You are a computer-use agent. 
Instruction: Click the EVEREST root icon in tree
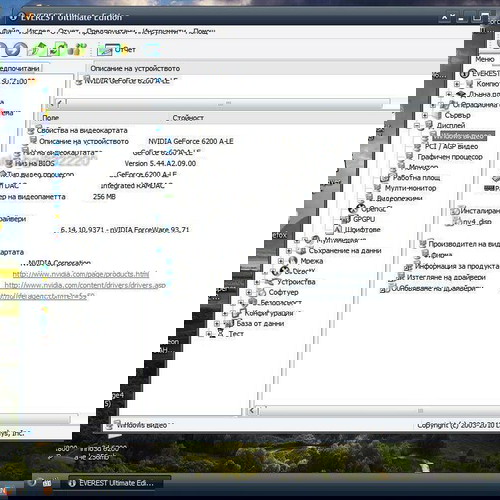(466, 73)
